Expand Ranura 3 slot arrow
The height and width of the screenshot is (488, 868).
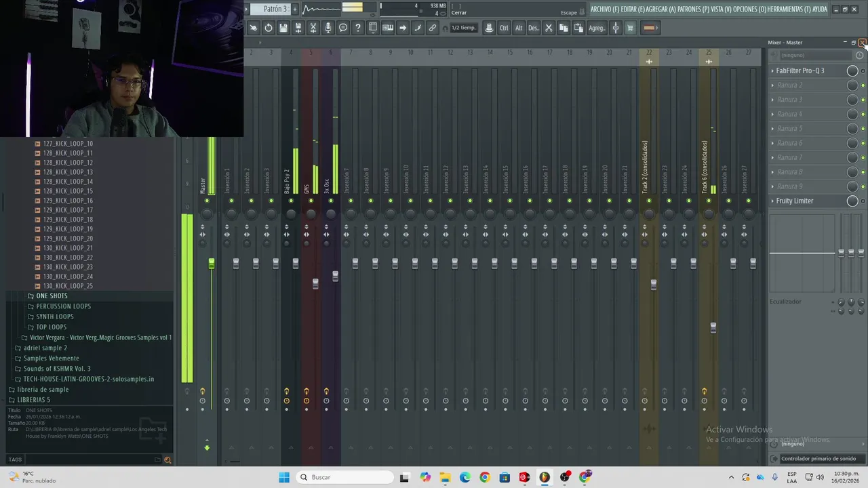pos(772,100)
